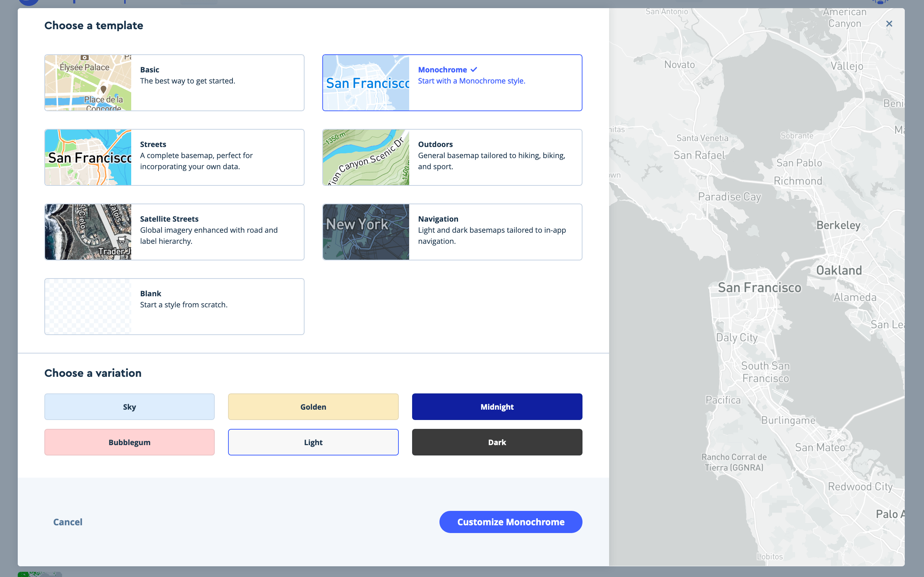The width and height of the screenshot is (924, 577).
Task: Apply the Golden color variation
Action: pos(313,407)
